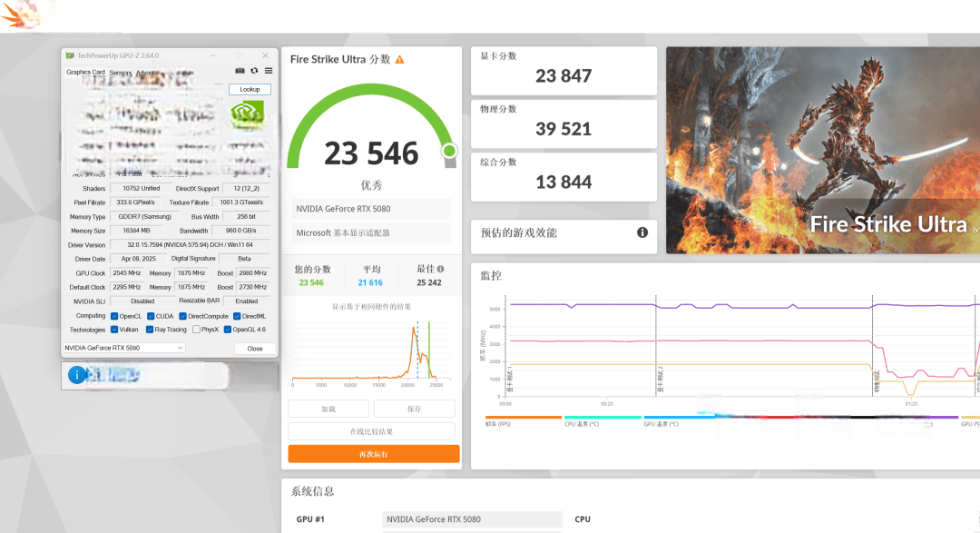
Task: Click the main score 23 546
Action: coord(371,153)
